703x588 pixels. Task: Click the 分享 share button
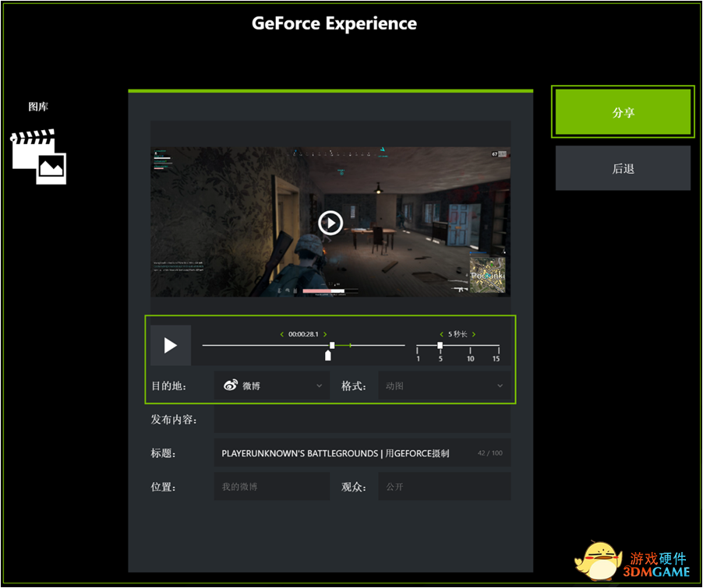pos(623,111)
